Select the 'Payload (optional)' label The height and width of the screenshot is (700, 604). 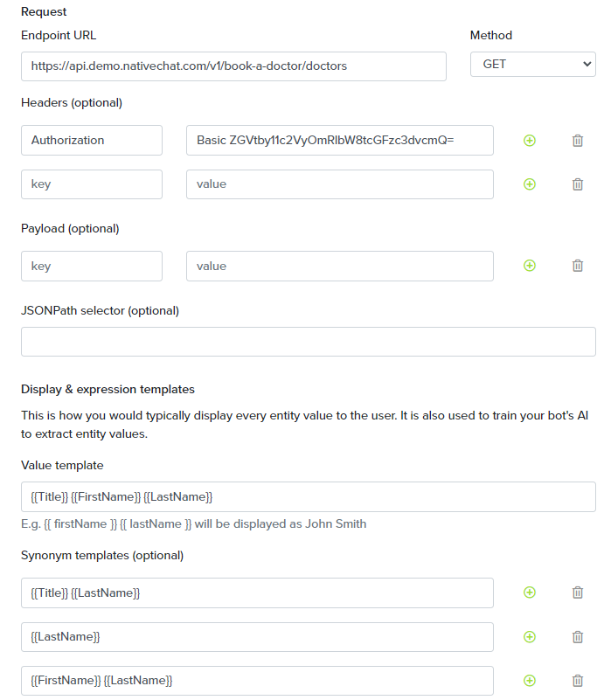pyautogui.click(x=70, y=229)
